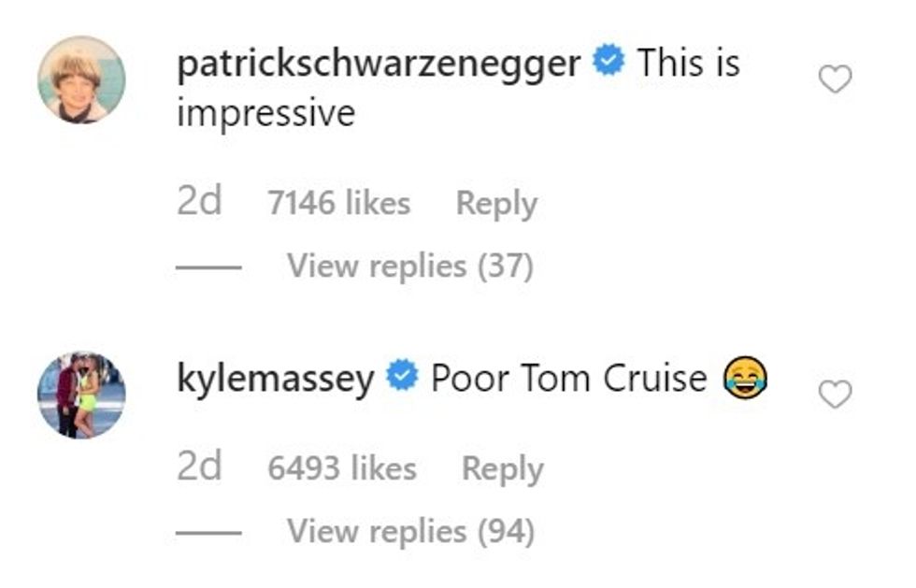Image resolution: width=916 pixels, height=588 pixels.
Task: Reply to the "This is impressive" comment
Action: [496, 203]
